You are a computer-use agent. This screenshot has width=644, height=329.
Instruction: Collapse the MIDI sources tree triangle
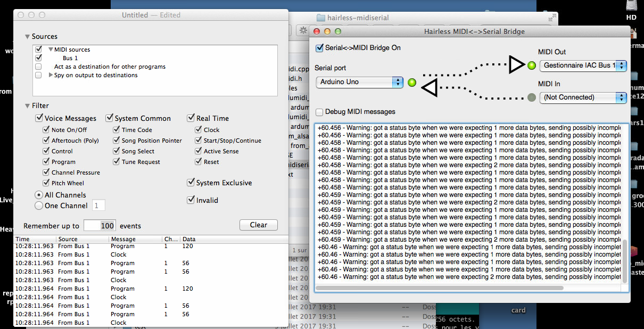coord(51,50)
